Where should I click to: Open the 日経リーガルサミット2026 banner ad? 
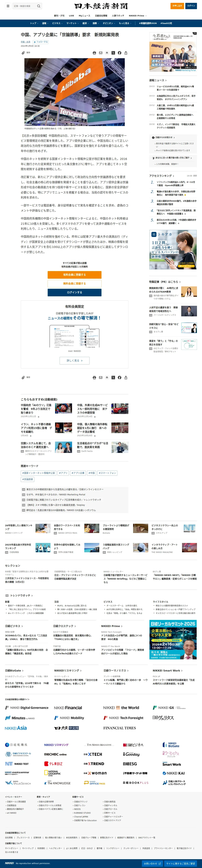(x=173, y=640)
